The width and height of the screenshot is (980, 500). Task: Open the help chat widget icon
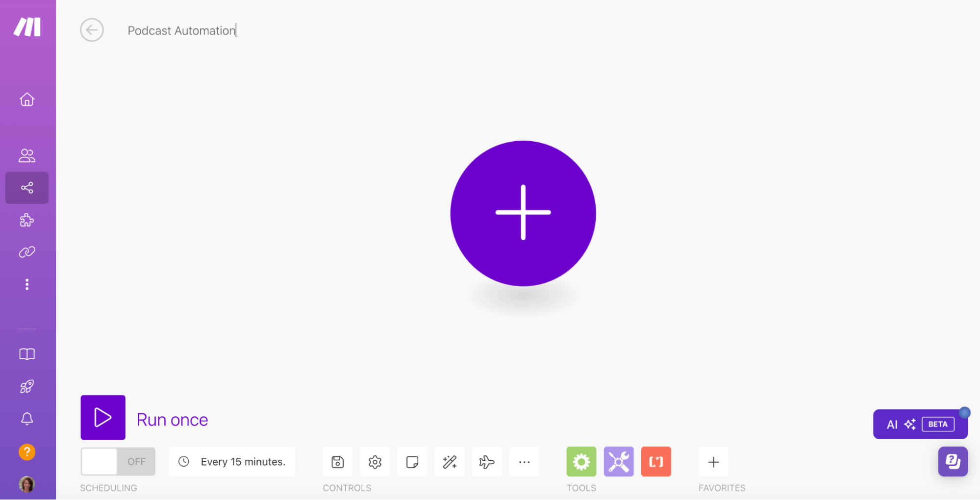[x=953, y=461]
